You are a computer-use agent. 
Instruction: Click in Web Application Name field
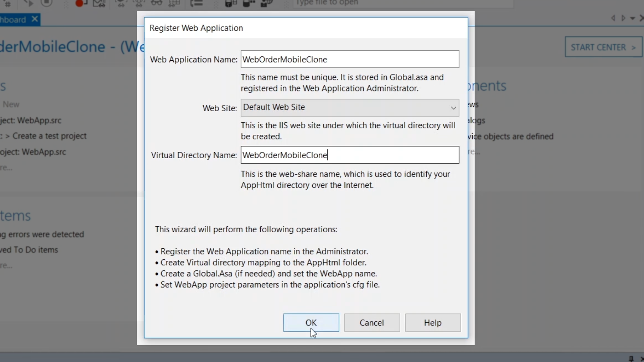(350, 59)
